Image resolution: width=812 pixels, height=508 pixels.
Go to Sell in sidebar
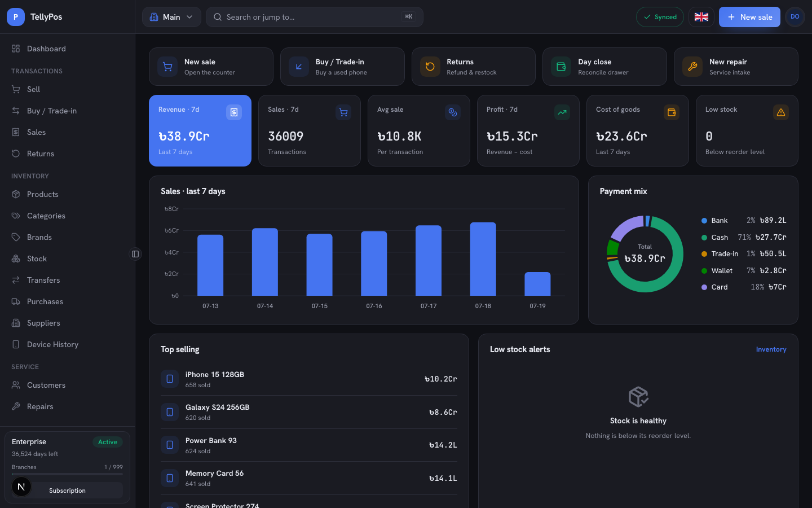point(67,89)
